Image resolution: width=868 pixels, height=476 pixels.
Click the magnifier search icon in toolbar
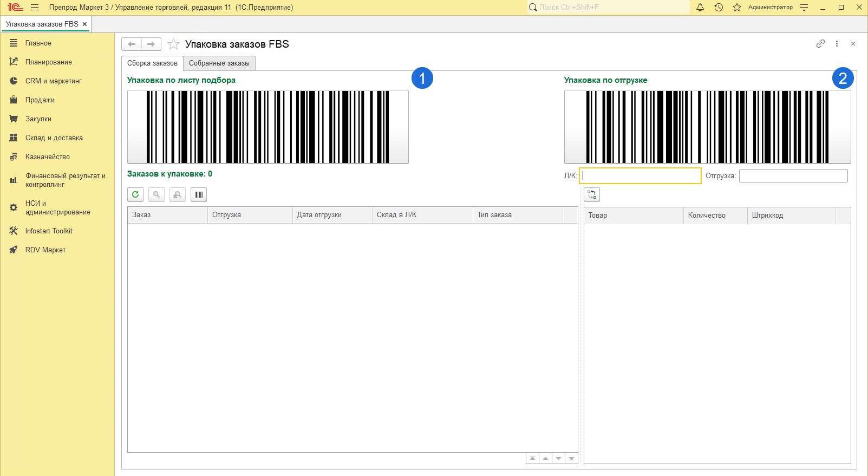coord(156,194)
